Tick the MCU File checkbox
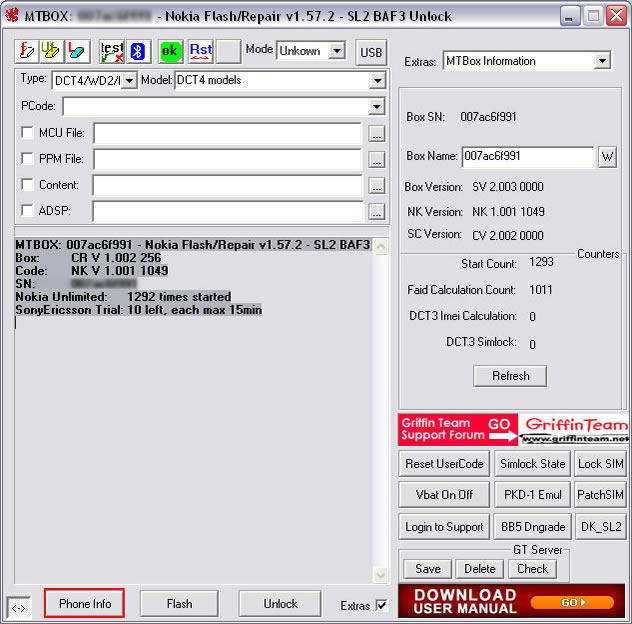Image resolution: width=632 pixels, height=624 pixels. (27, 132)
